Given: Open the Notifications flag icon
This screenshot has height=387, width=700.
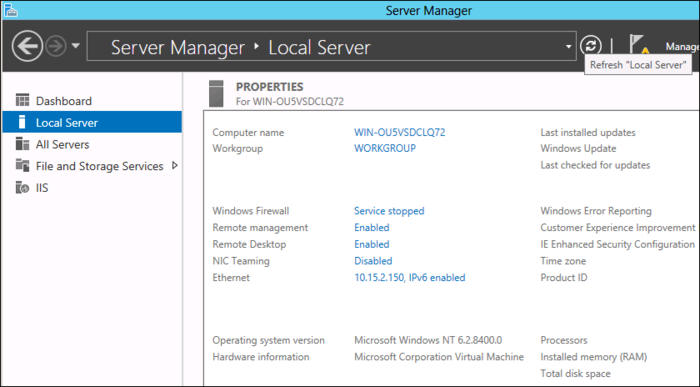Looking at the screenshot, I should pos(638,44).
